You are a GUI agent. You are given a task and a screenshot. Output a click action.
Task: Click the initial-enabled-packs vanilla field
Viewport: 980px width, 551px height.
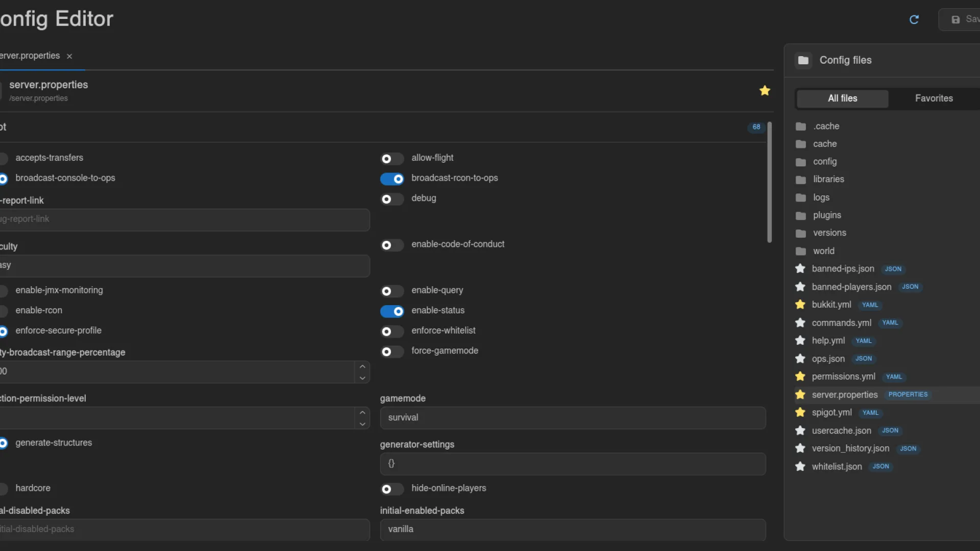573,530
